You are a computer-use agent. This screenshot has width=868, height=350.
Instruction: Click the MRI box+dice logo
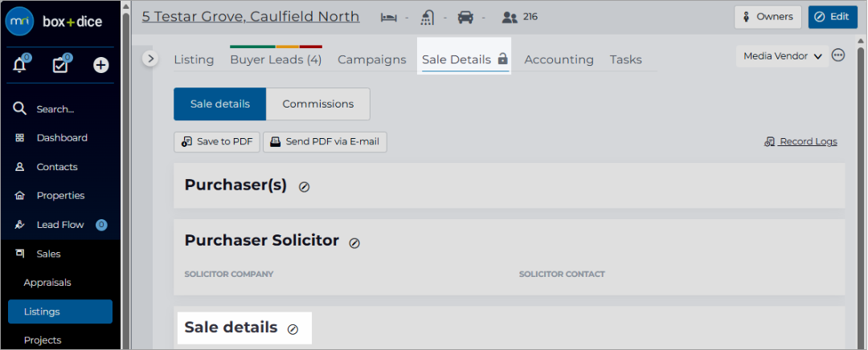coord(53,22)
